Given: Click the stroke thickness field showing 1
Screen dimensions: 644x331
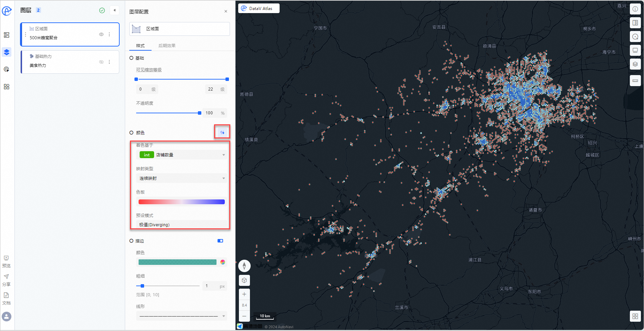Looking at the screenshot, I should (x=215, y=286).
